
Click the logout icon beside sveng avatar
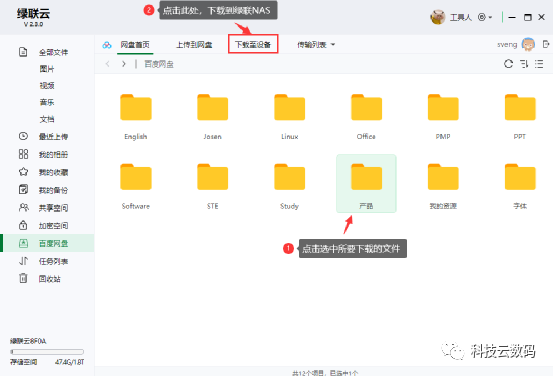[546, 44]
